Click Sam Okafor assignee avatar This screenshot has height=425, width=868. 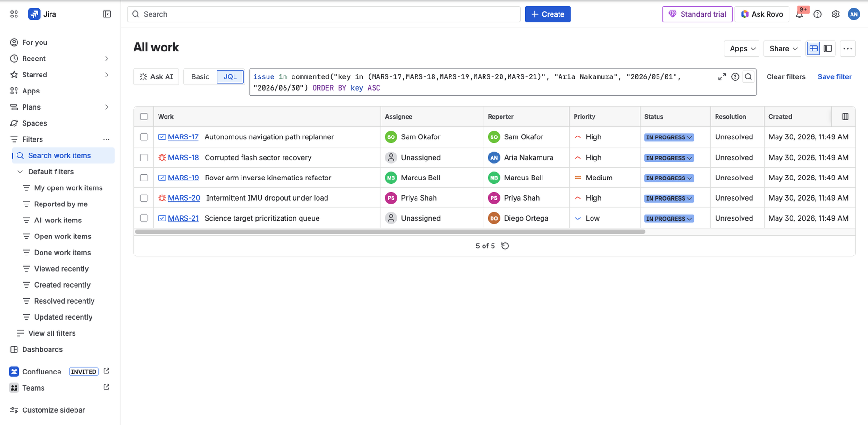pyautogui.click(x=391, y=137)
